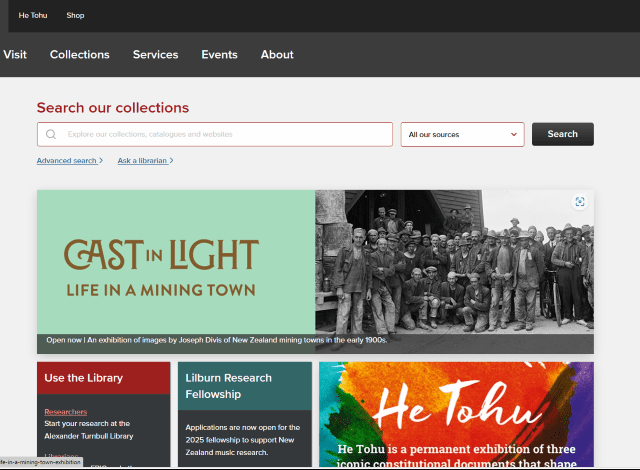Open the Visit menu
The height and width of the screenshot is (470, 640).
15,54
